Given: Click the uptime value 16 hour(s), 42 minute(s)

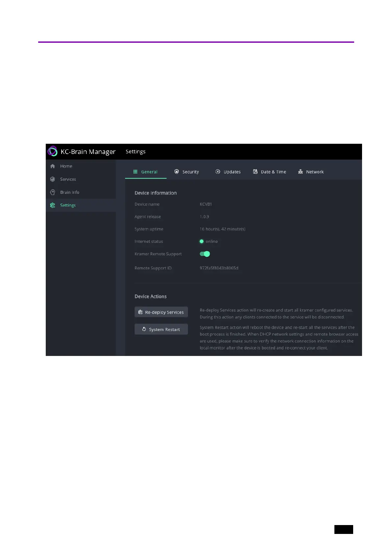Looking at the screenshot, I should pos(222,229).
